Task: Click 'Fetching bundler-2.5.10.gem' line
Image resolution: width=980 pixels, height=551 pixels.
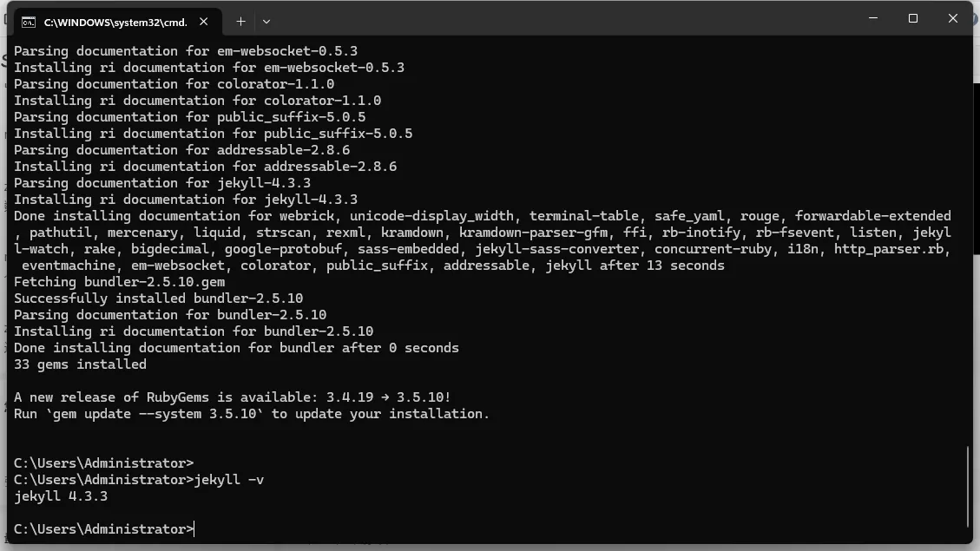Action: tap(120, 282)
